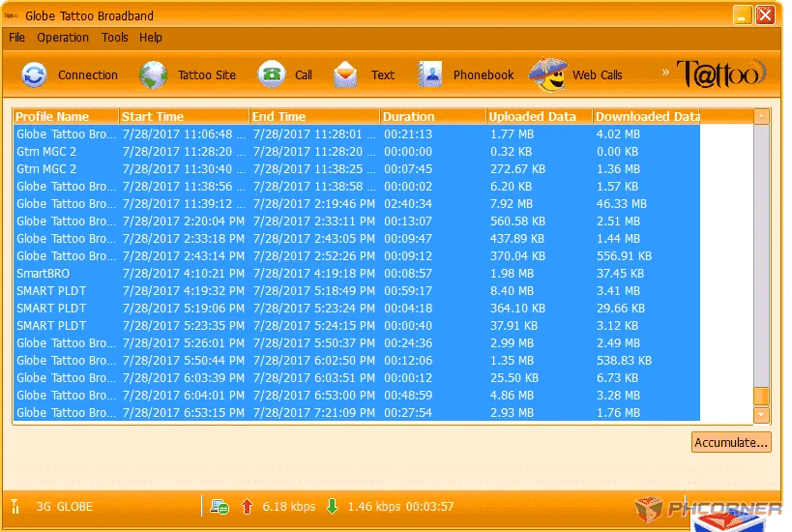Click SMART PLDT row with 37.91 KB uploaded
Screen dimensions: 792x532
pos(356,326)
